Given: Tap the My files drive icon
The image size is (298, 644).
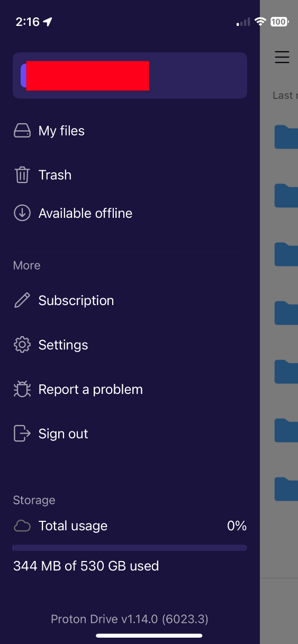Looking at the screenshot, I should pos(22,131).
